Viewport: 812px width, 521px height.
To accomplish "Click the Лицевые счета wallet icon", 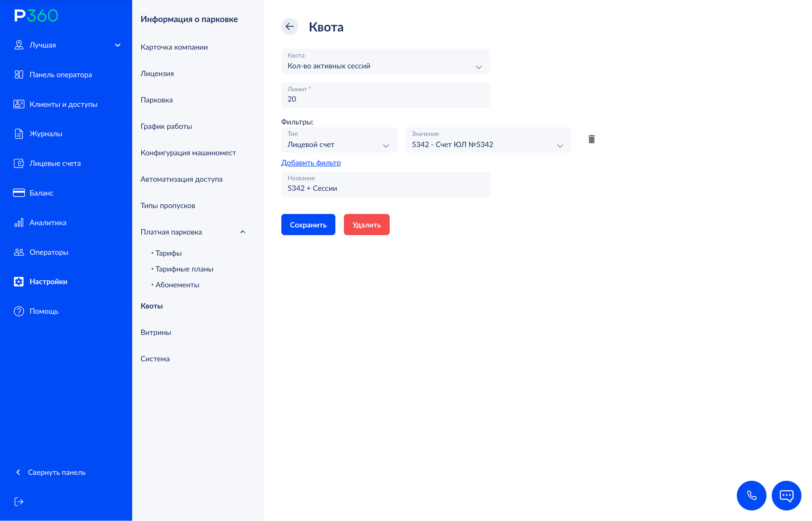I will (19, 164).
